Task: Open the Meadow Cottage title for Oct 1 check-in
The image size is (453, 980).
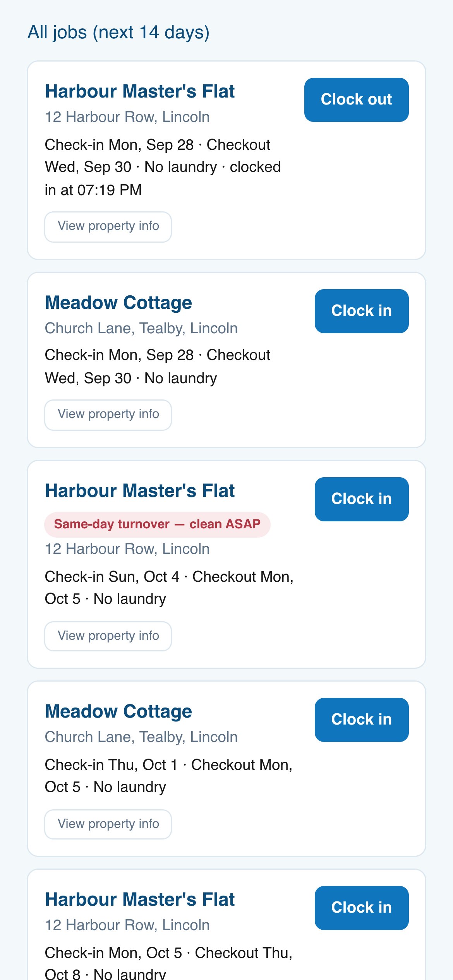Action: pos(118,711)
